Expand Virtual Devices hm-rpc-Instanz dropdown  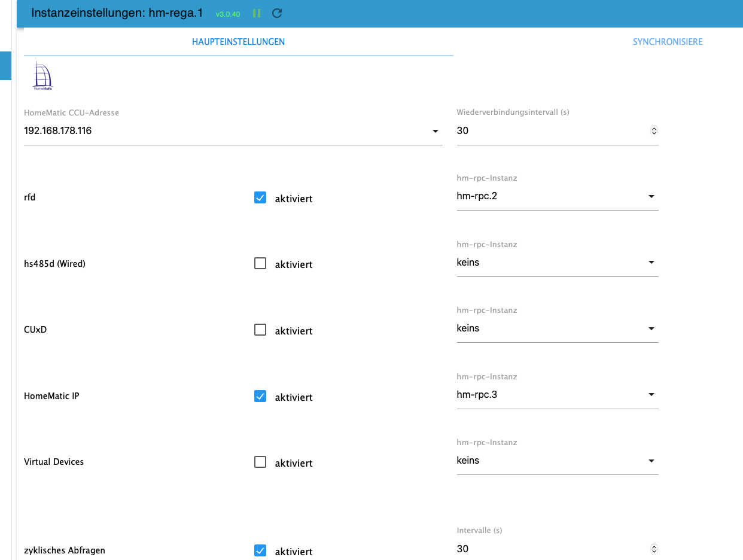pos(558,461)
